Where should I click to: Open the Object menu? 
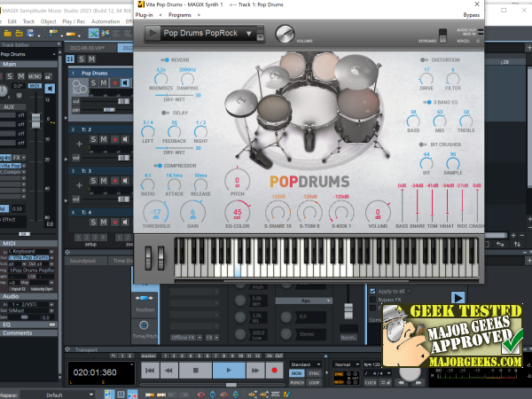point(49,21)
